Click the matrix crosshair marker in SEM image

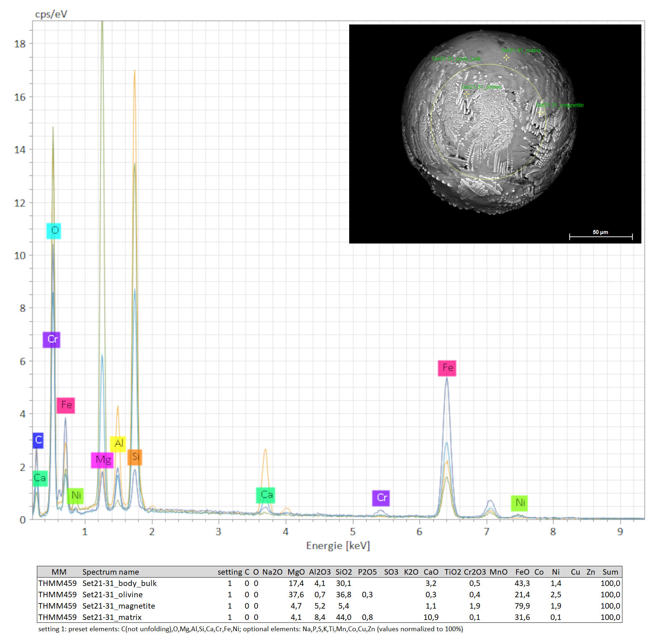coord(506,57)
